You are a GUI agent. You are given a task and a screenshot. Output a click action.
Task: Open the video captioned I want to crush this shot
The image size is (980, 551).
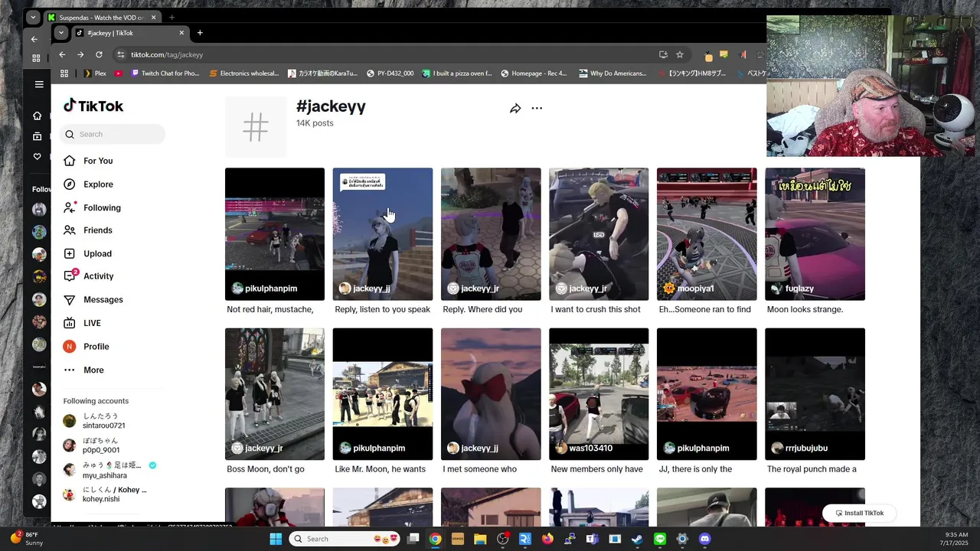599,234
